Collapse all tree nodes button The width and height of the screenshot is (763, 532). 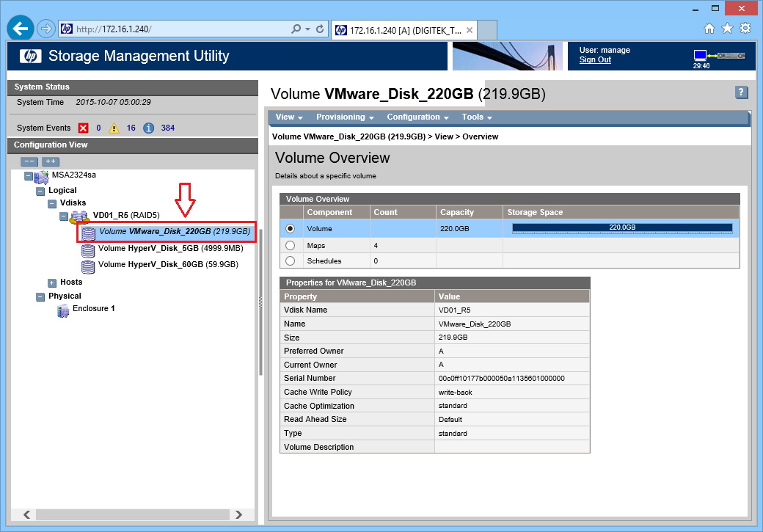29,161
